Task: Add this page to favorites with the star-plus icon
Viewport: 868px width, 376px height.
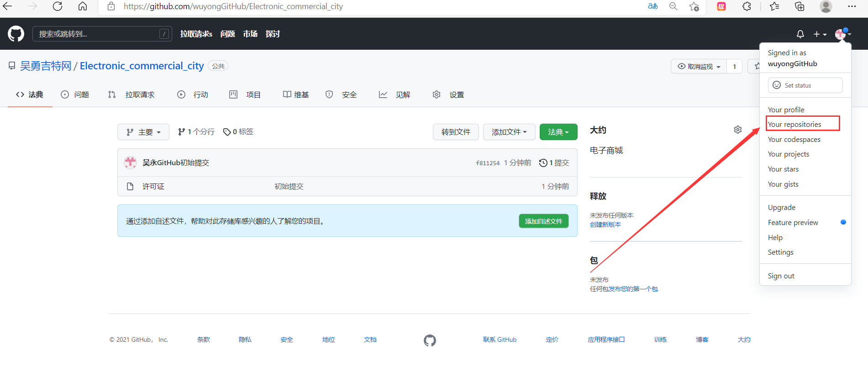Action: (x=694, y=6)
